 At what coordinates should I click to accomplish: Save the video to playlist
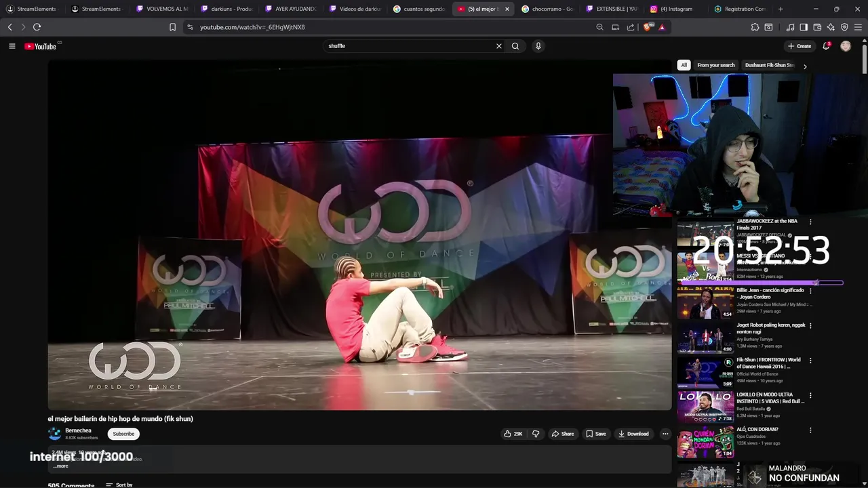(596, 434)
